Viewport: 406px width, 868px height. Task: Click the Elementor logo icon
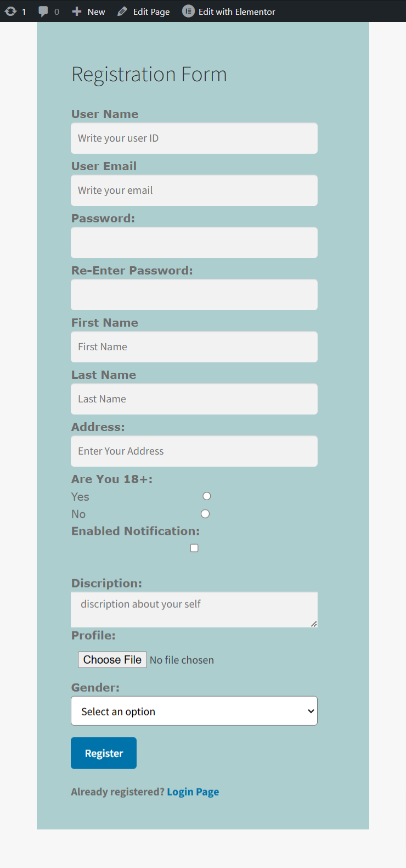point(188,12)
